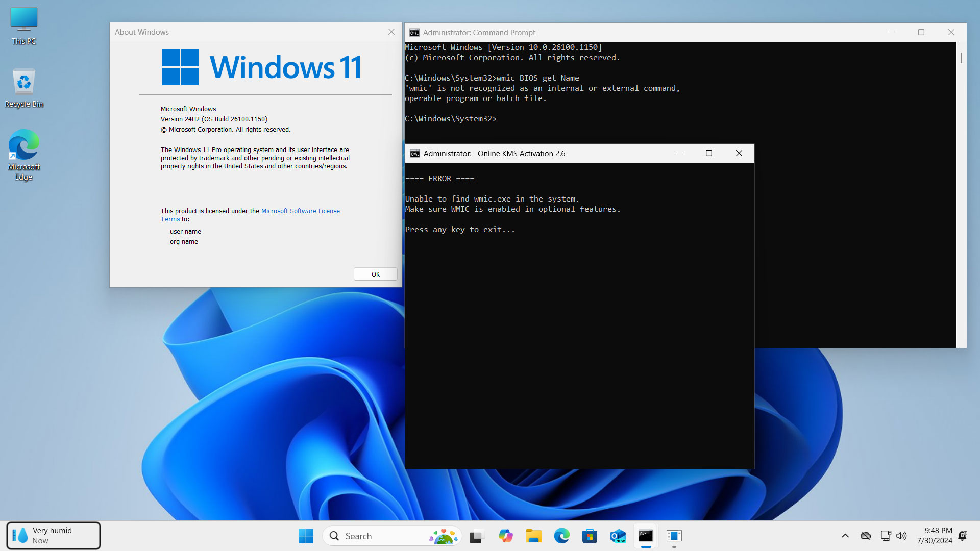Switch to About Windows taskbar icon
Screen dimensions: 980x551
pos(674,536)
